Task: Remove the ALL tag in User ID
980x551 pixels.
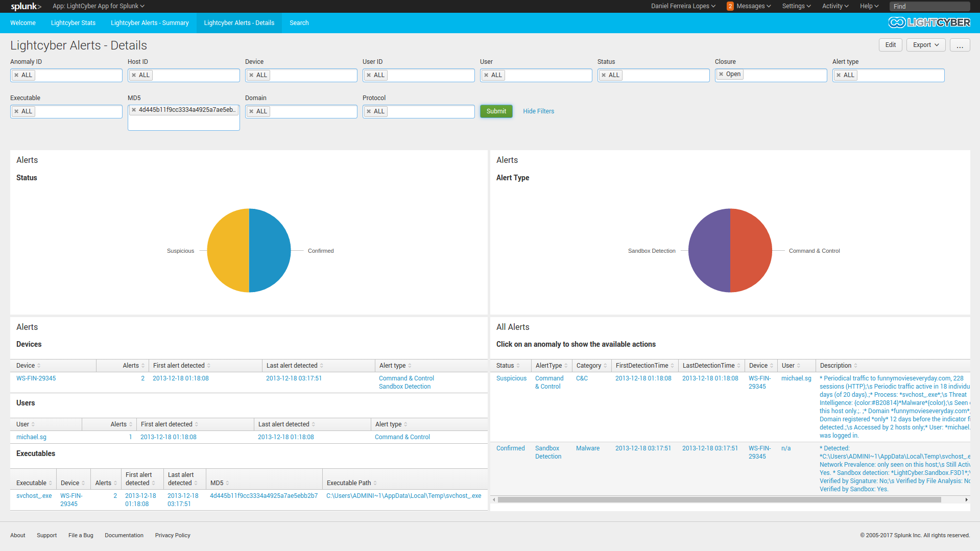Action: (369, 75)
